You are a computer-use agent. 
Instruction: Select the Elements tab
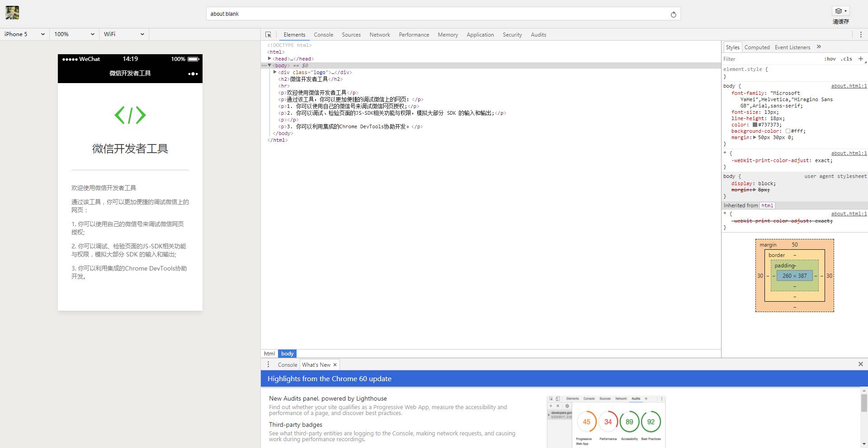[294, 35]
